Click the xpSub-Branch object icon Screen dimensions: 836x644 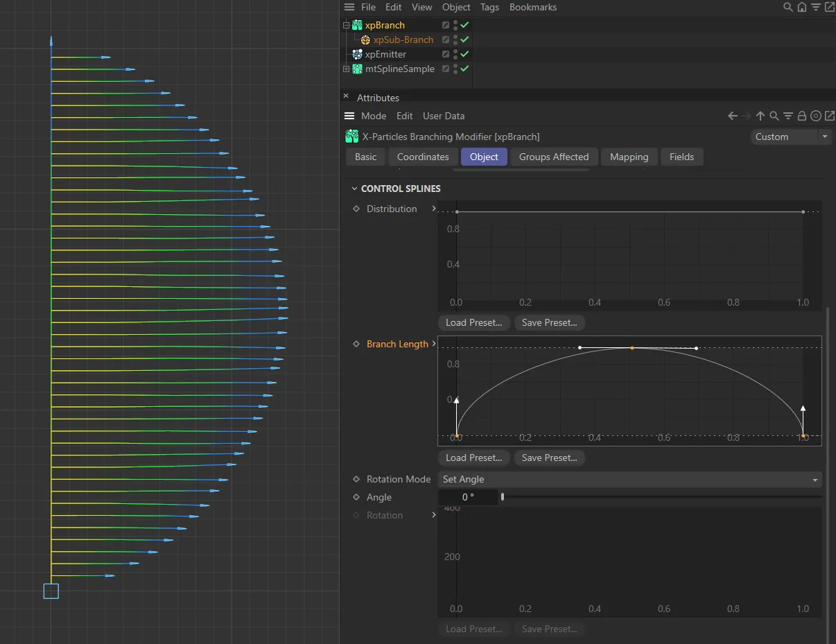(365, 40)
